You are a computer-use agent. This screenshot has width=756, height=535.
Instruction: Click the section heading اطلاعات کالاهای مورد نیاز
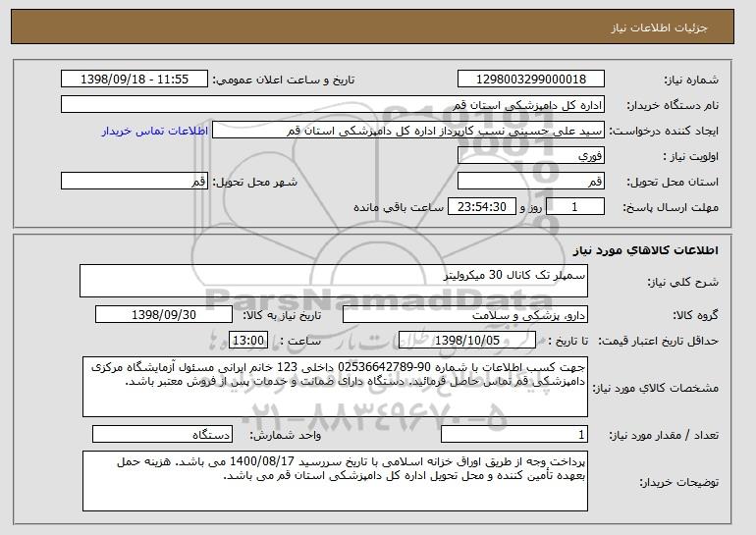point(646,250)
